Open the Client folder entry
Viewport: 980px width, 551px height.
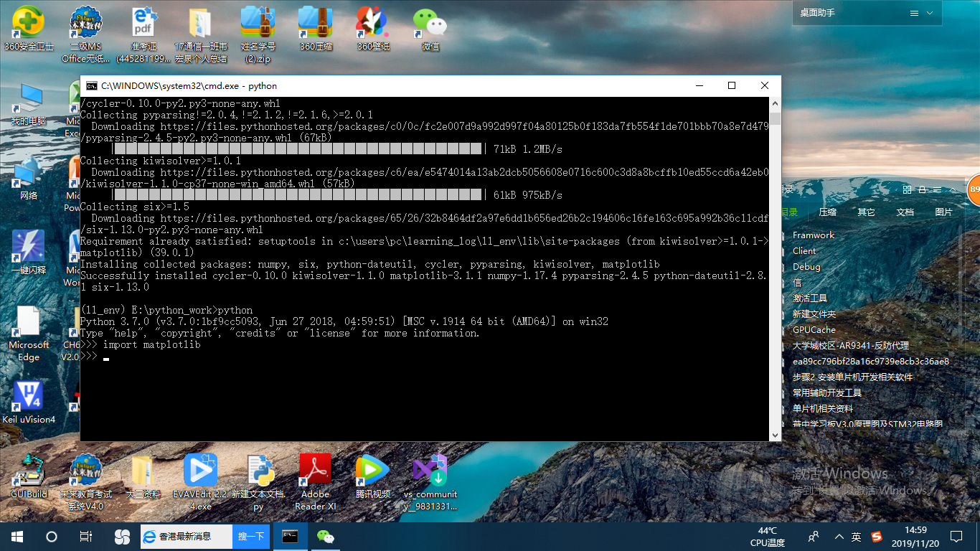click(804, 251)
